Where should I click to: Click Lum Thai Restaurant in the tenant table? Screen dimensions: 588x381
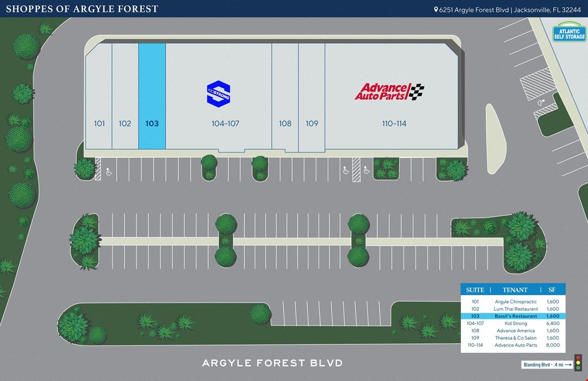(516, 309)
